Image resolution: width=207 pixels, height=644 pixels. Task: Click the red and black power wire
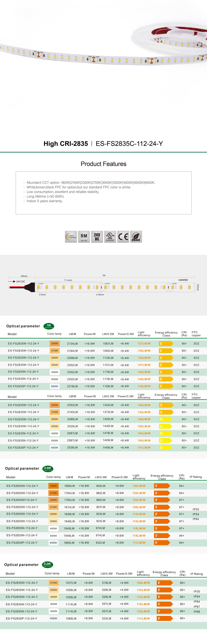(17, 287)
